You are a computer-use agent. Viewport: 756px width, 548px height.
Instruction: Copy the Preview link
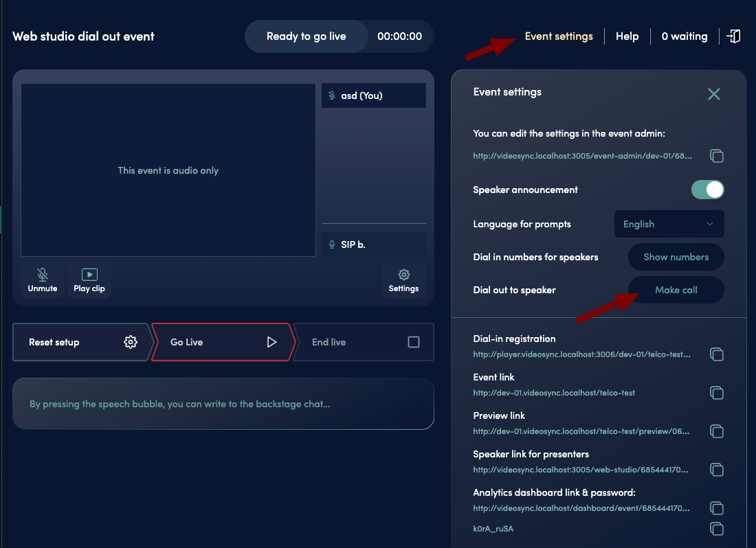(717, 431)
